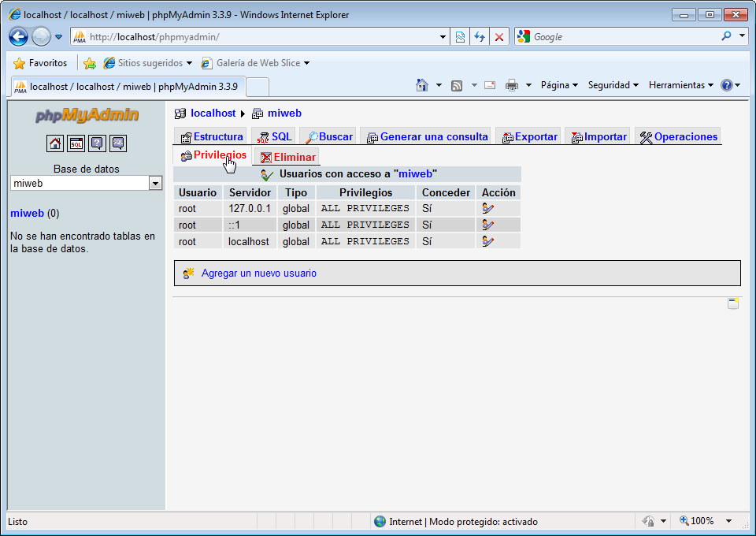756x536 pixels.
Task: Open the SQL query window icon
Action: tap(76, 143)
